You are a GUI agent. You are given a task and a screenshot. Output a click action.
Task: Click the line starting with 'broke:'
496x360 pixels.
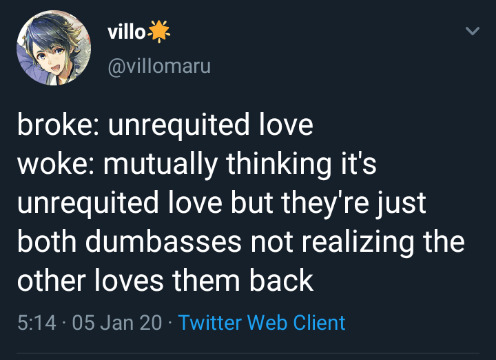165,125
